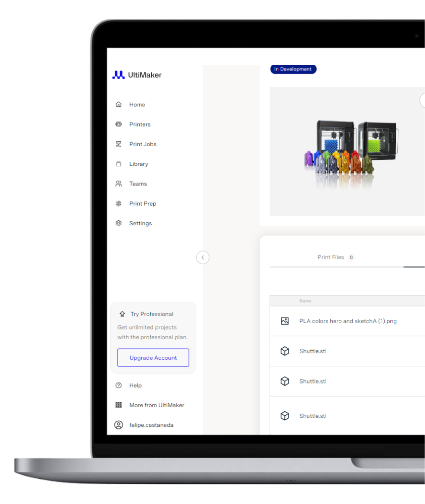Click the In Development status badge
Screen dimensions: 425x504
tap(293, 69)
